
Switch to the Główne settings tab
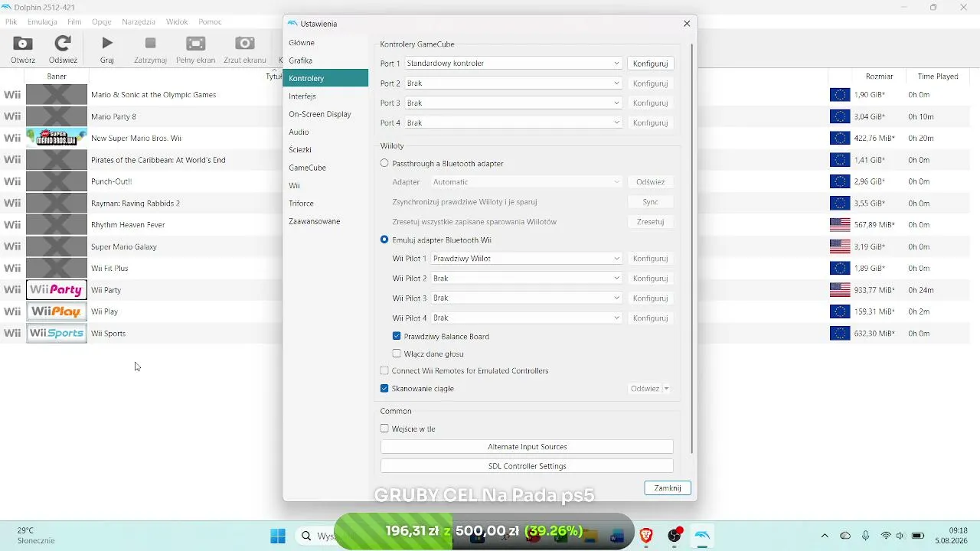(325, 43)
